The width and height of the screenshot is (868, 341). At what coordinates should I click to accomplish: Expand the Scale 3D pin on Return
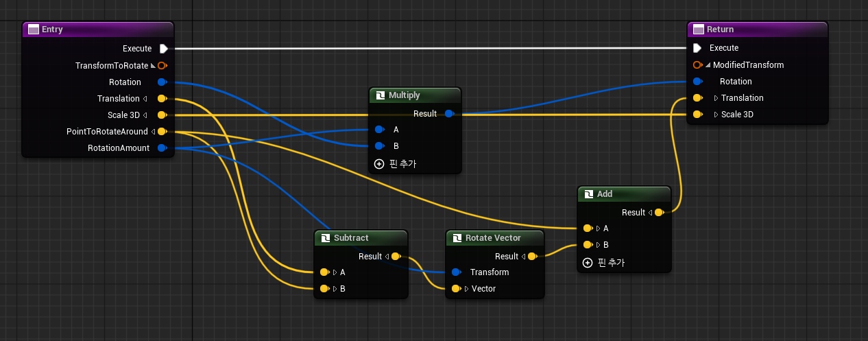click(716, 115)
